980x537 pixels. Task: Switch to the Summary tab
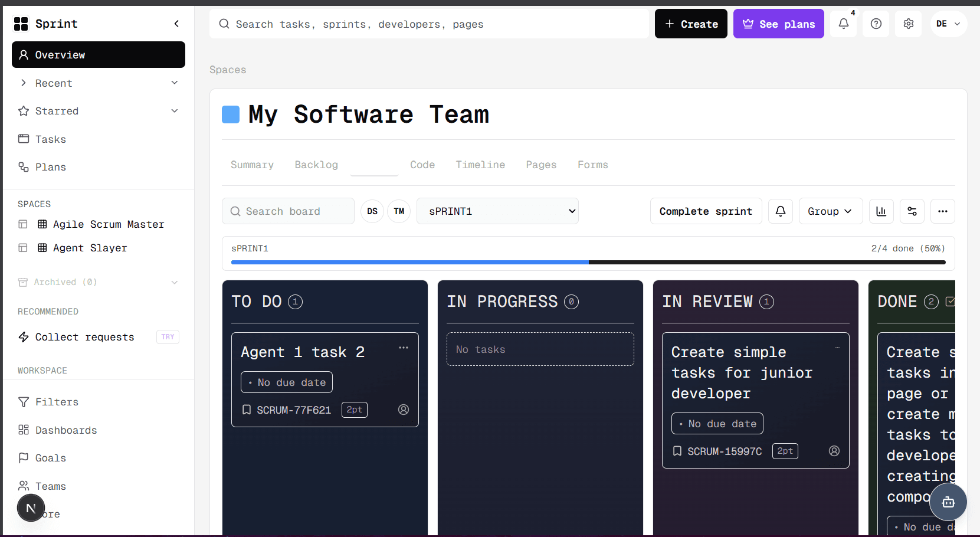[x=252, y=165]
